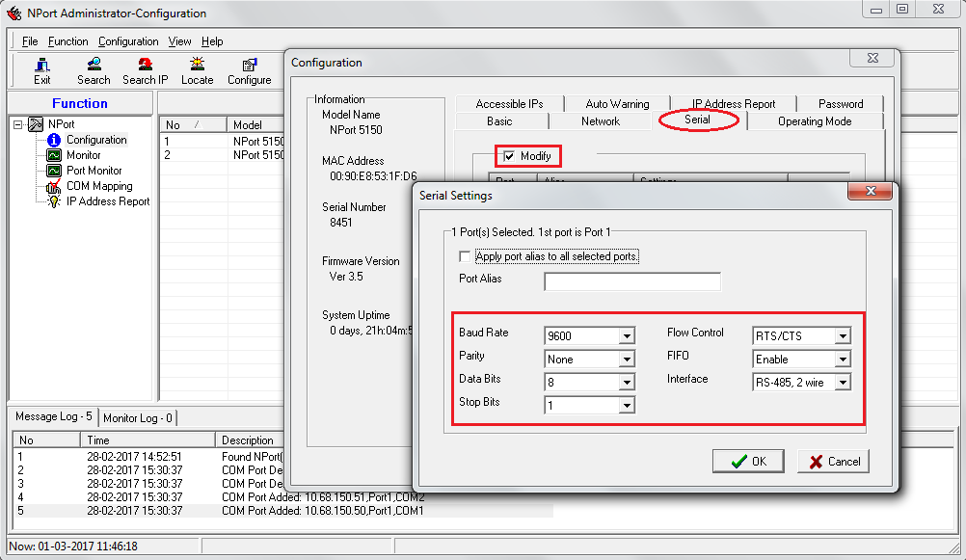This screenshot has height=560, width=966.
Task: Check Apply port alias to all selected ports
Action: pyautogui.click(x=465, y=256)
